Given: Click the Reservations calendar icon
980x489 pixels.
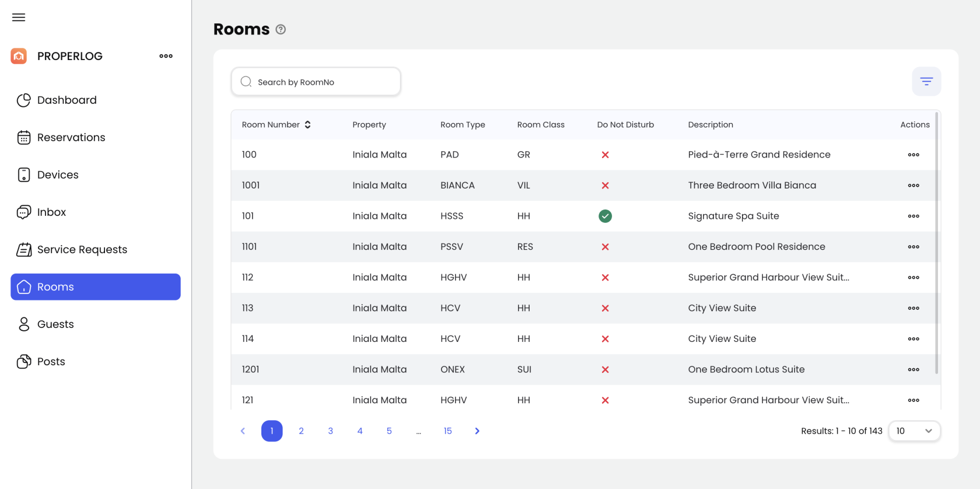Looking at the screenshot, I should tap(24, 138).
